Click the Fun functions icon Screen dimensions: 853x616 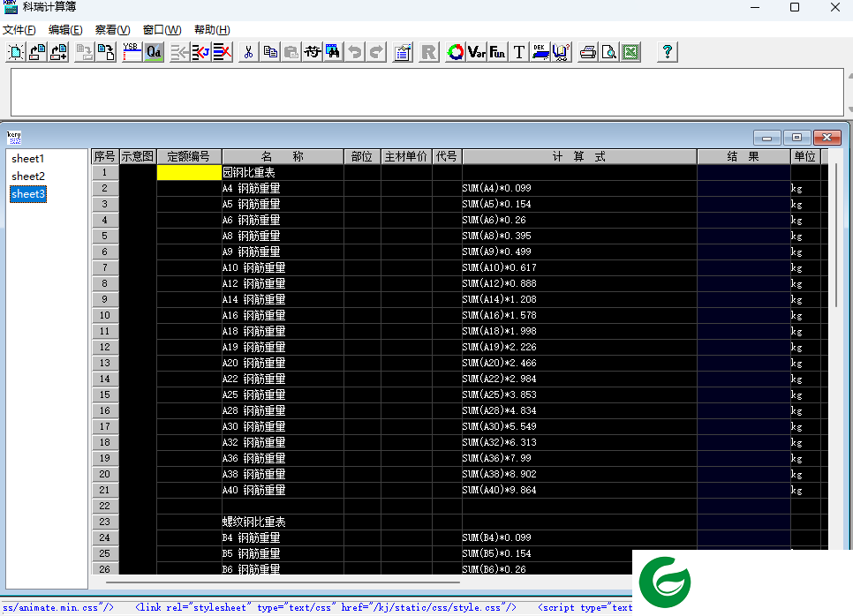tap(497, 52)
